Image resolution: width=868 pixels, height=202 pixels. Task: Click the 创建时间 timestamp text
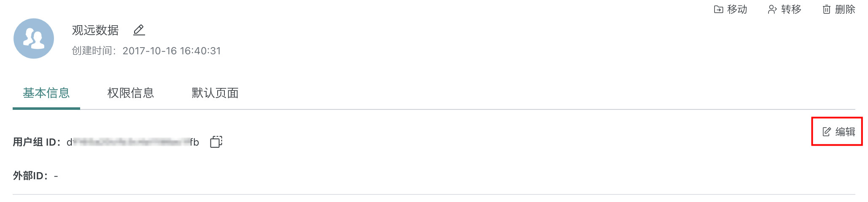(171, 51)
